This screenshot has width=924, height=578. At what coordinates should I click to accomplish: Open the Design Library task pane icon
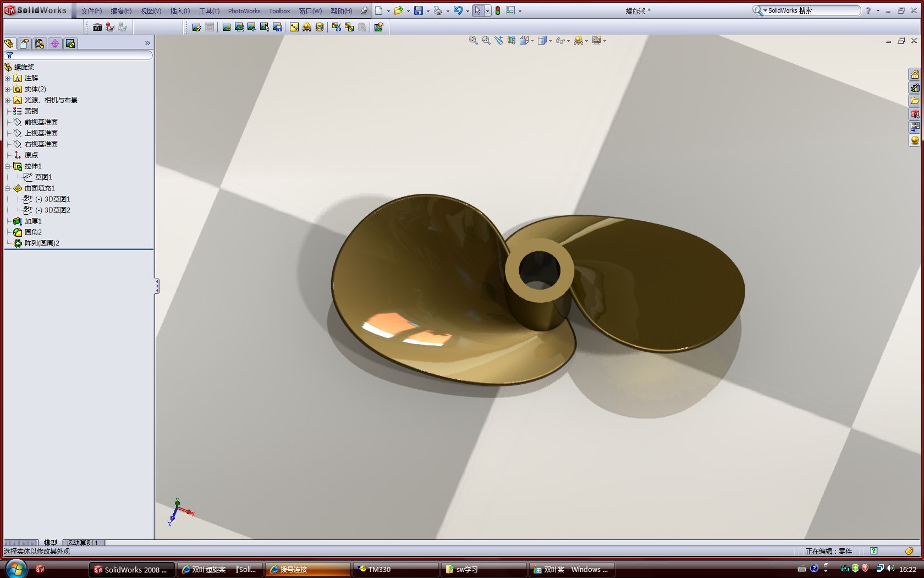coord(915,88)
